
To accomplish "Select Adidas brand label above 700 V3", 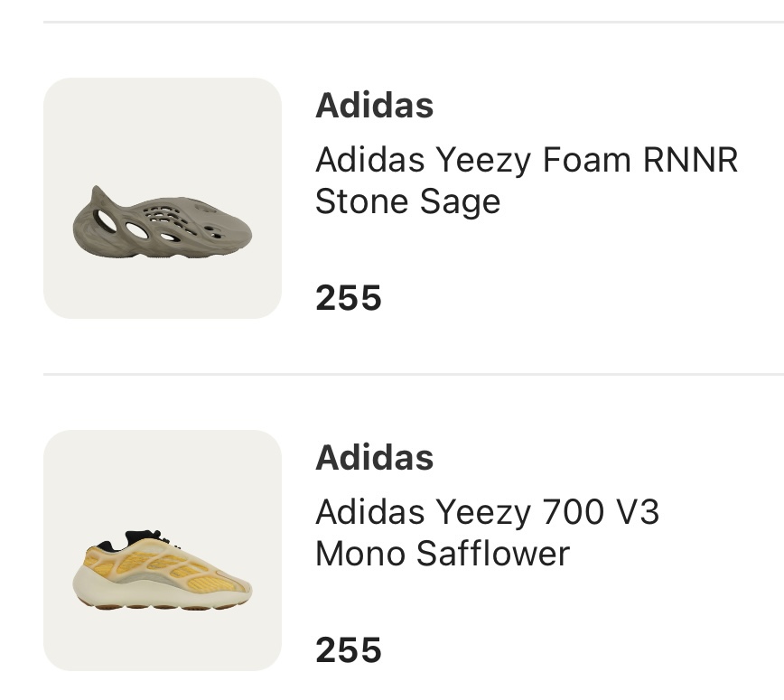I will pyautogui.click(x=375, y=458).
